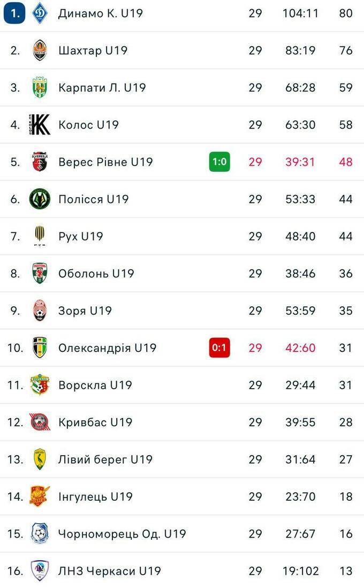Click the green 1:0 live score badge
This screenshot has width=364, height=588.
[219, 162]
